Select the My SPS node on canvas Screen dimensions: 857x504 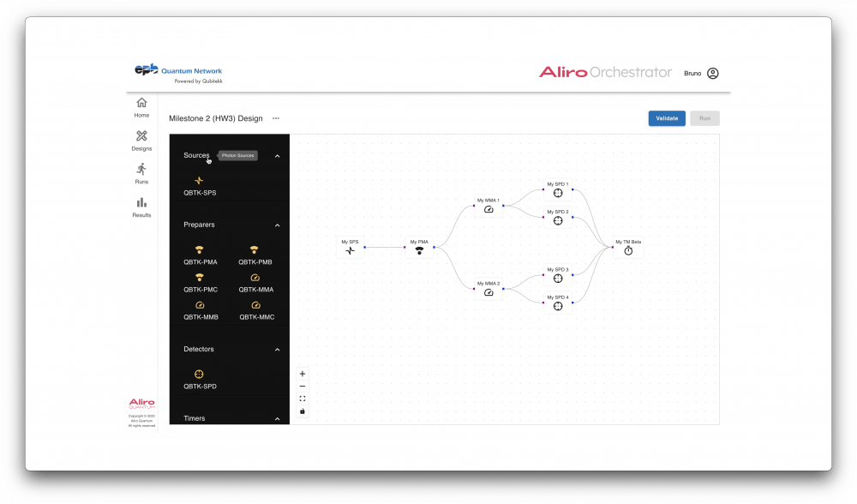click(x=350, y=247)
